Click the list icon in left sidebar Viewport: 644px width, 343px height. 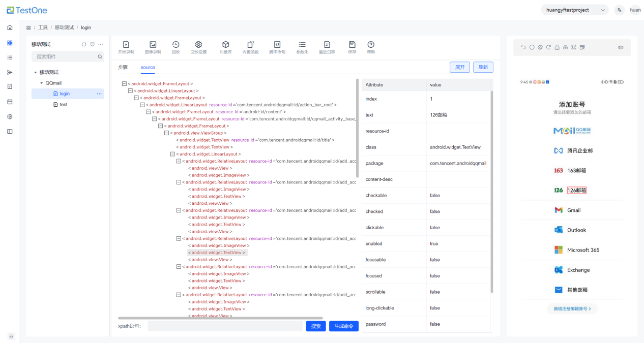point(10,57)
